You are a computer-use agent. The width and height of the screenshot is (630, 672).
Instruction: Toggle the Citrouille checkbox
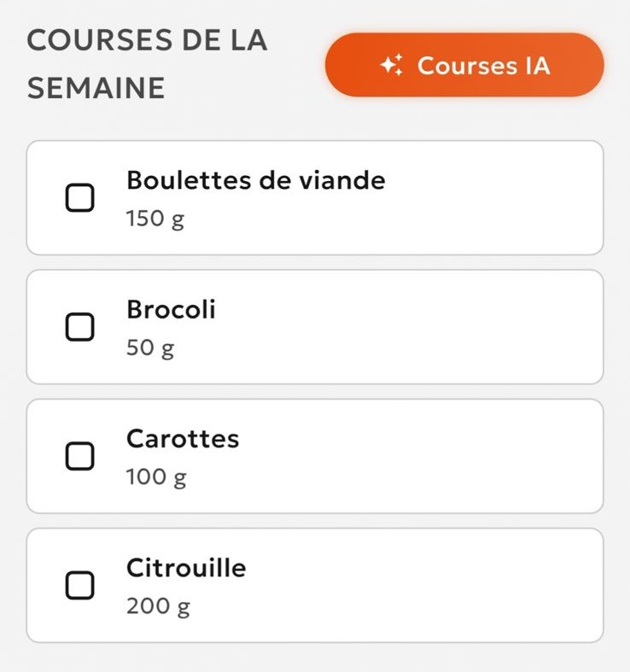80,585
